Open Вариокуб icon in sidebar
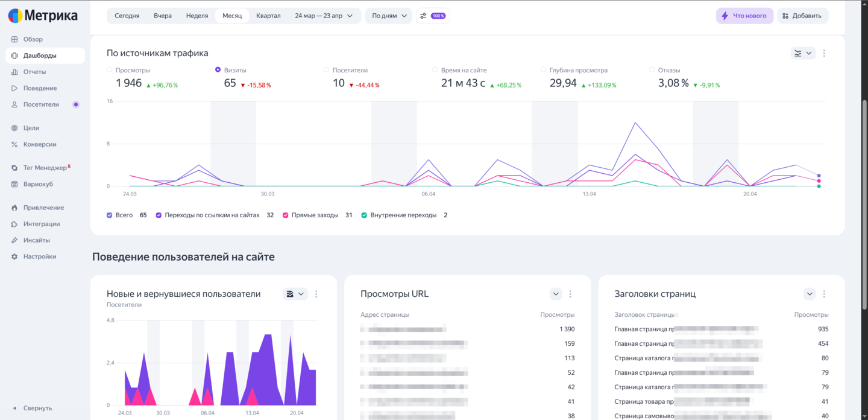Viewport: 868px width, 420px height. (14, 184)
